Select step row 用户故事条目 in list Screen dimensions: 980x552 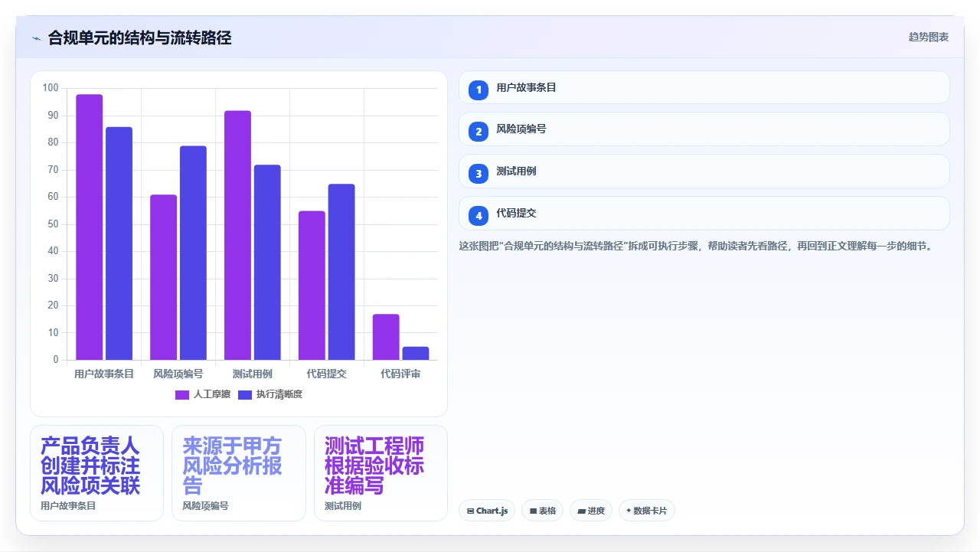pyautogui.click(x=704, y=87)
